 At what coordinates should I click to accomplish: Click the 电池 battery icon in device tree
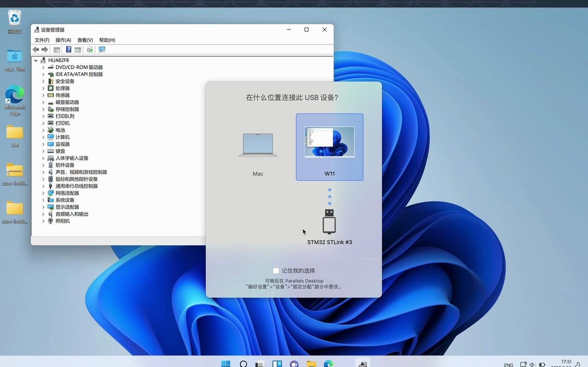coord(51,130)
